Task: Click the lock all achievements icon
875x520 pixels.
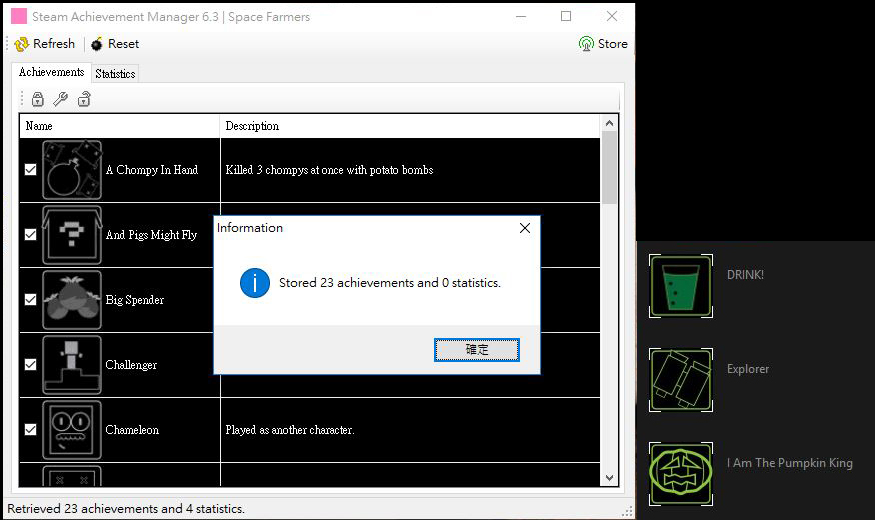Action: [x=37, y=99]
